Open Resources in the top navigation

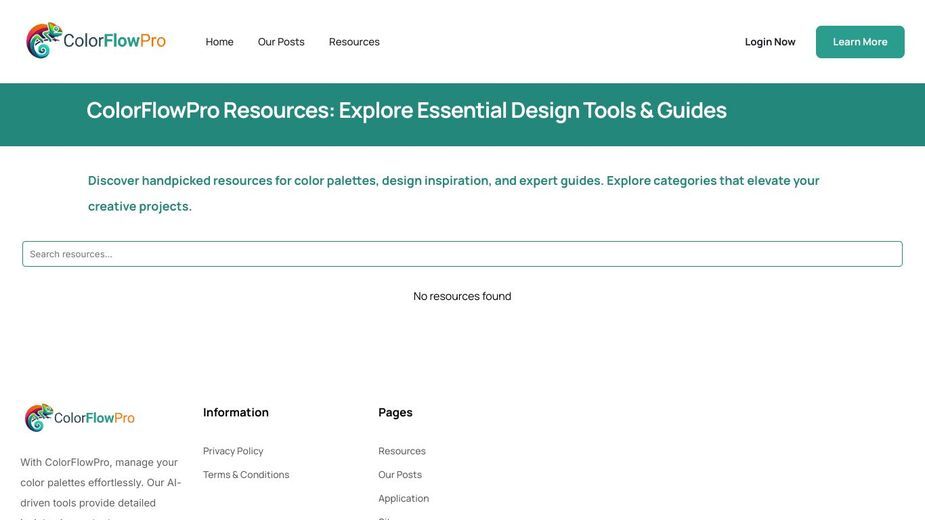click(x=354, y=42)
